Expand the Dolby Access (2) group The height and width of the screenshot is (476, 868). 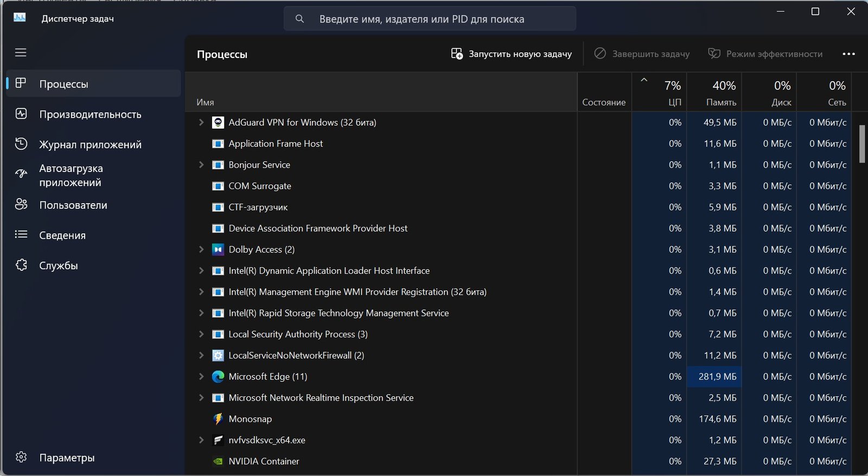[201, 249]
